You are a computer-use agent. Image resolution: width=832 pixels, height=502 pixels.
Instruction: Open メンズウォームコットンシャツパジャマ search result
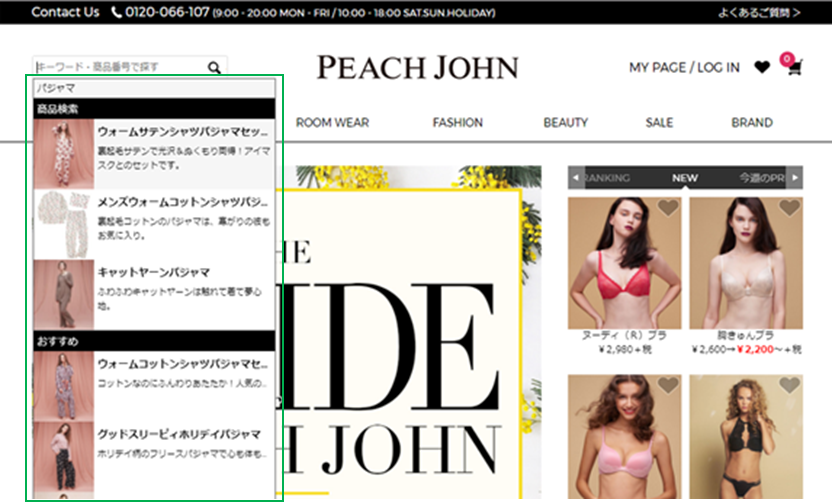154,224
